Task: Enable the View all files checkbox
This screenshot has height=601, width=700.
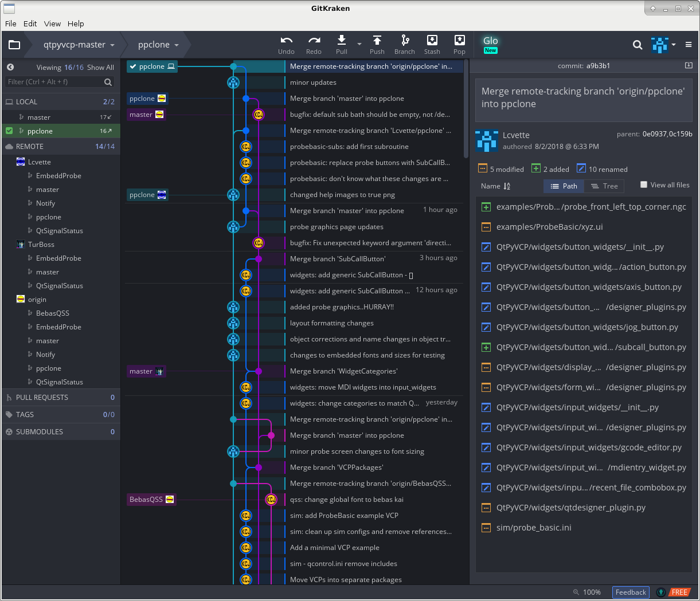Action: pos(644,184)
